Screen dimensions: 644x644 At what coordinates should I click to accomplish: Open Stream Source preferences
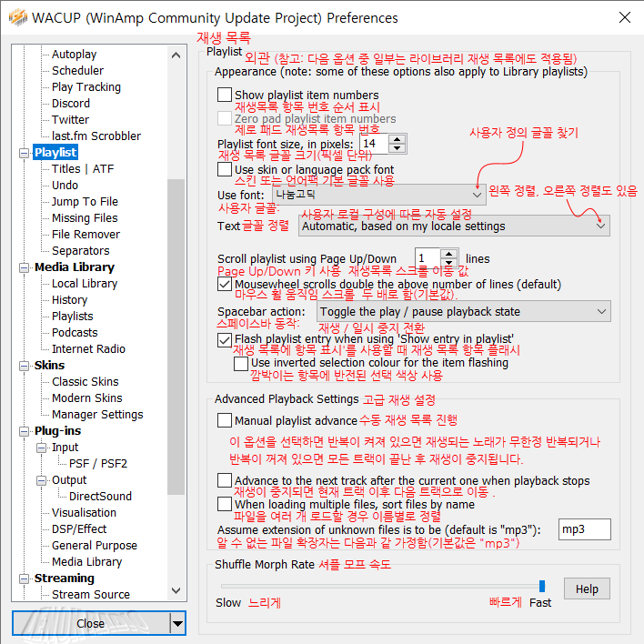(x=91, y=594)
